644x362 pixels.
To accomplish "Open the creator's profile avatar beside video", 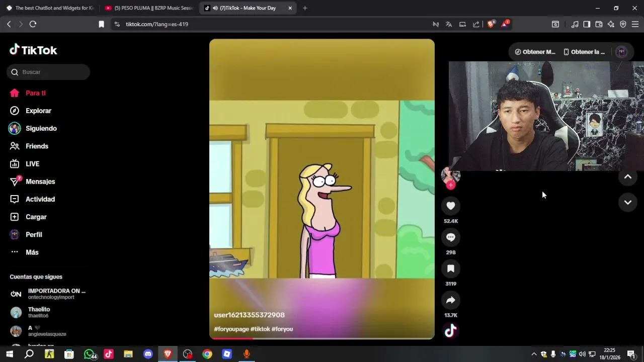I will tap(451, 174).
